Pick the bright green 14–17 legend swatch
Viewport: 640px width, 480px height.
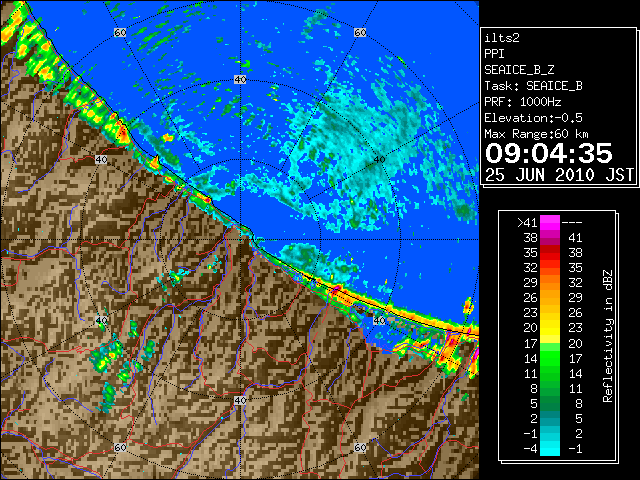click(x=550, y=358)
